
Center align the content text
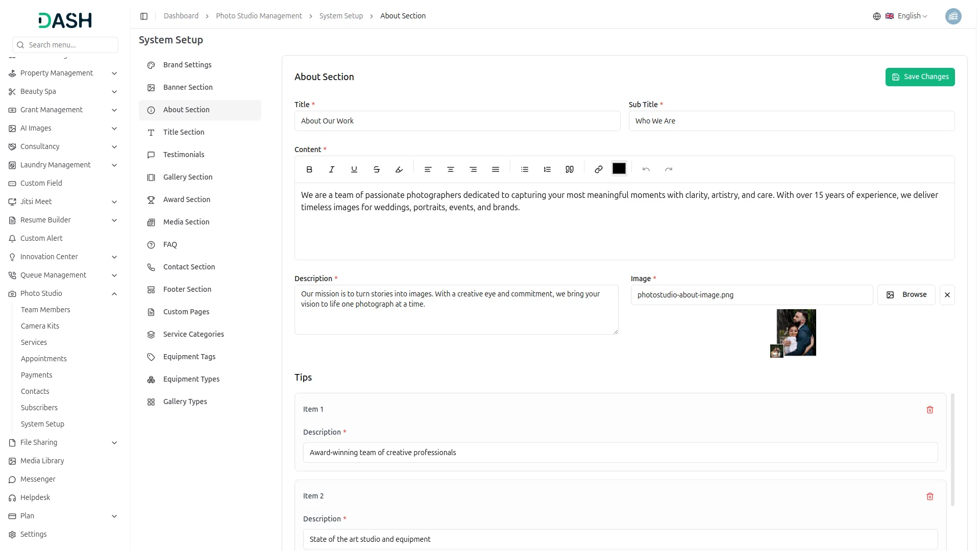(451, 169)
